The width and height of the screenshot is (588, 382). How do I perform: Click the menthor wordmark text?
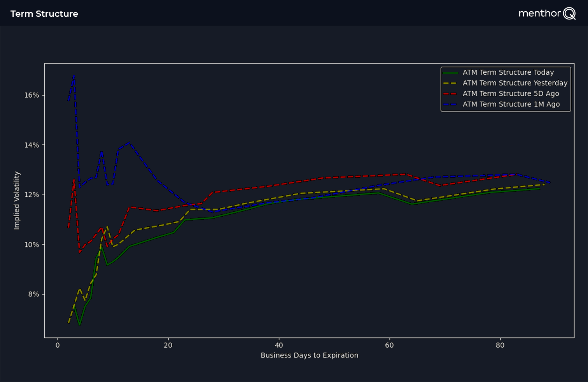[539, 14]
